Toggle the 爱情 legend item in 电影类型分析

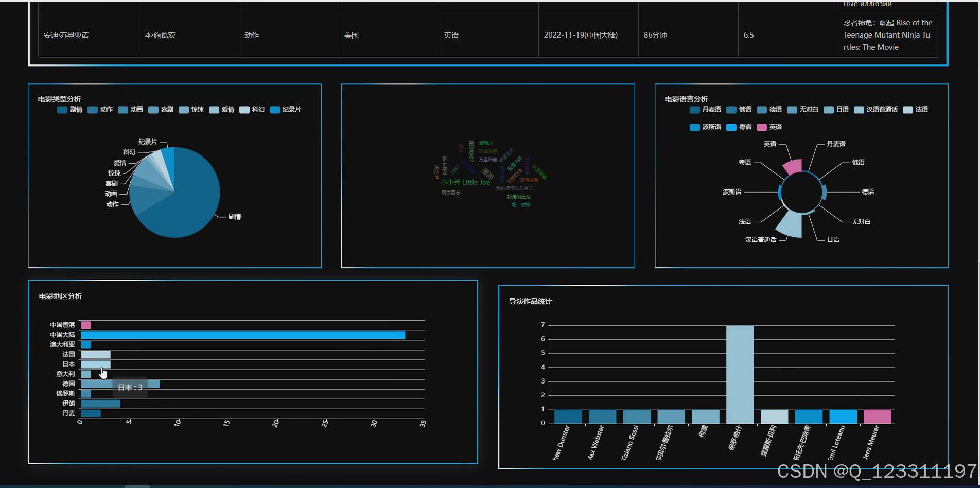click(222, 110)
